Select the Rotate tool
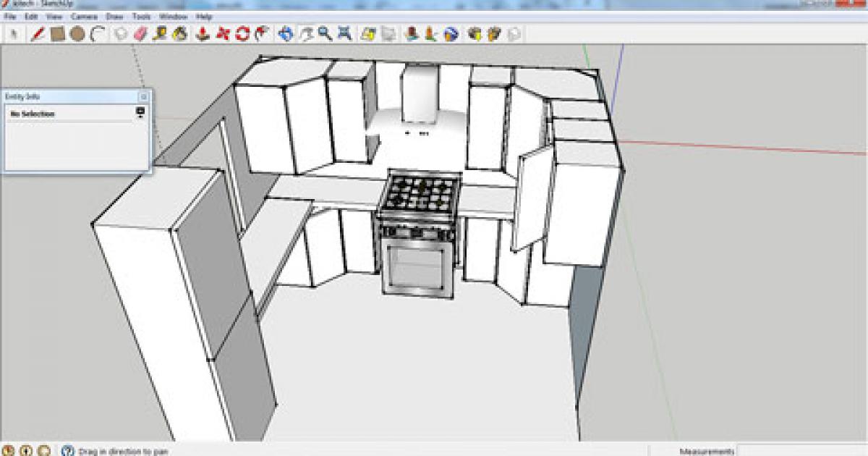 [242, 33]
